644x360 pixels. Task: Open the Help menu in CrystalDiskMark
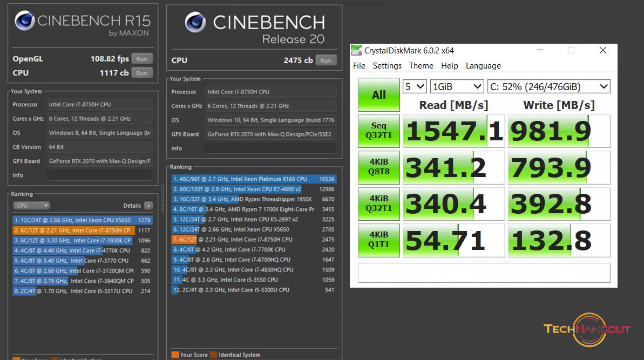449,66
